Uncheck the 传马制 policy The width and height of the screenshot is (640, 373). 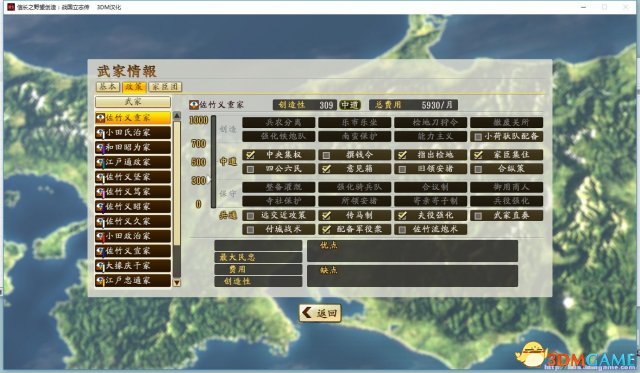pyautogui.click(x=327, y=215)
